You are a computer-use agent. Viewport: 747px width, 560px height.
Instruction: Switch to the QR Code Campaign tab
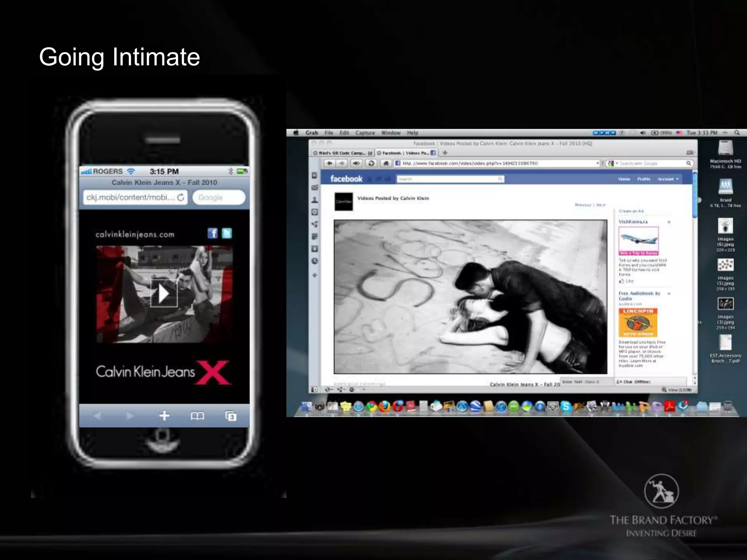coord(342,153)
